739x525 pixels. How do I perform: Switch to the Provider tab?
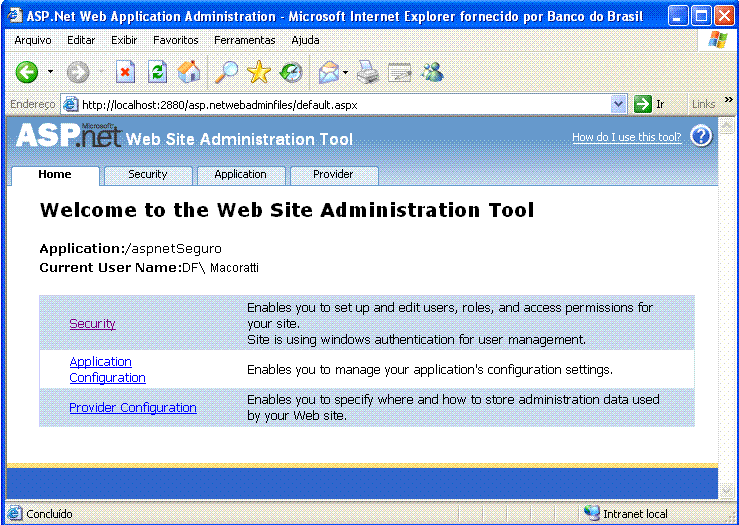click(x=334, y=175)
